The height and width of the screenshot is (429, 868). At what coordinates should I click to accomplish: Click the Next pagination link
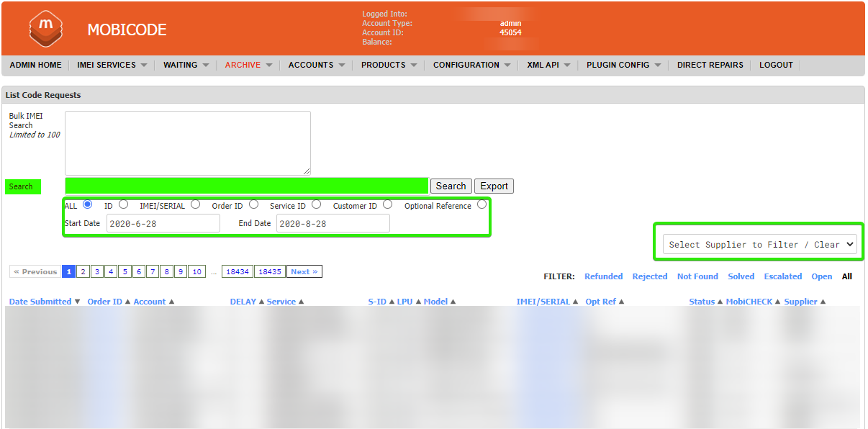tap(304, 271)
